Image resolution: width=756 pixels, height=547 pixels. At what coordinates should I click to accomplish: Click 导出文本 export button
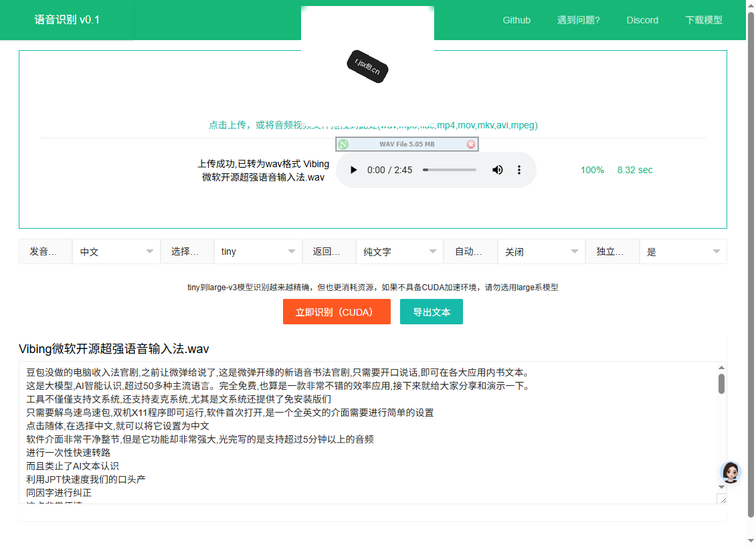432,312
